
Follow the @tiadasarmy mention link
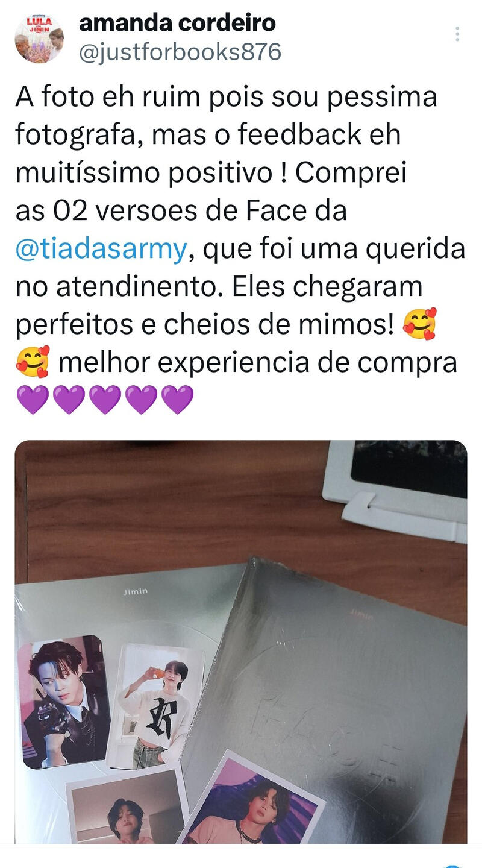pyautogui.click(x=101, y=250)
